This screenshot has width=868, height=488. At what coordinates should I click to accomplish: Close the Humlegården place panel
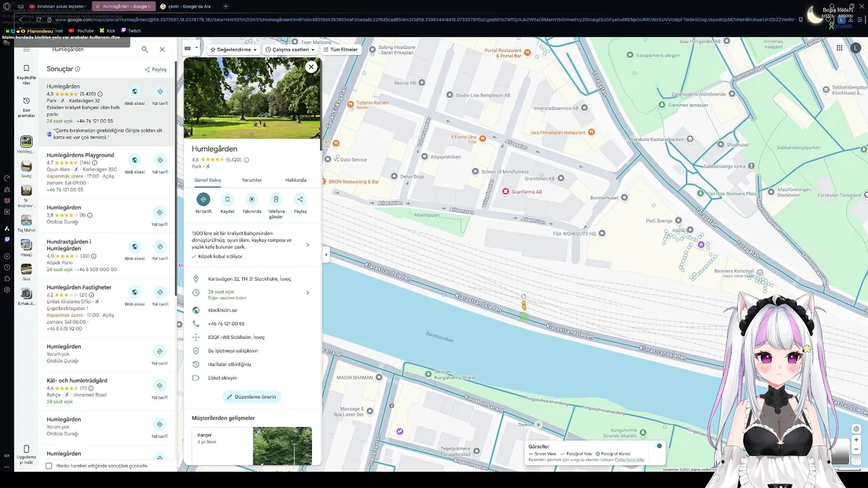click(x=311, y=66)
